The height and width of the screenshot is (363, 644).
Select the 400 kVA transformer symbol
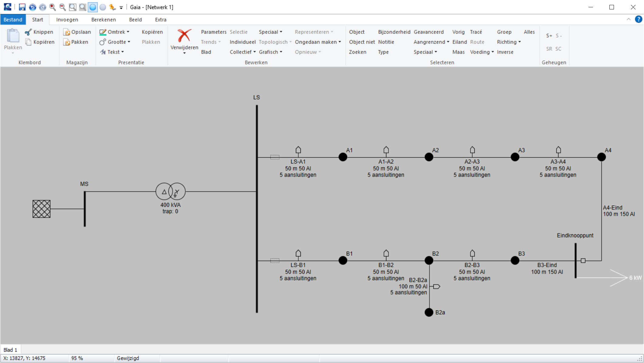pyautogui.click(x=170, y=191)
